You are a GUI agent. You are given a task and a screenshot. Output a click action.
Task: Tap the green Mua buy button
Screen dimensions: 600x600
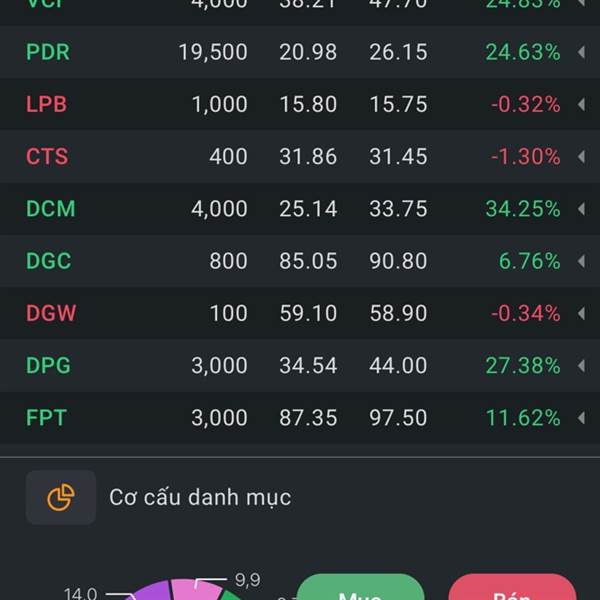coord(360,588)
